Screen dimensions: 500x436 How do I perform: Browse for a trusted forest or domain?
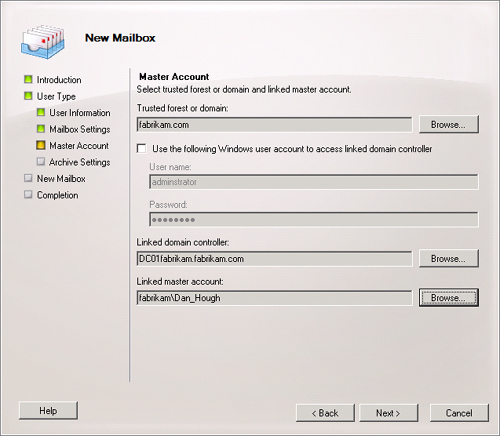(449, 124)
